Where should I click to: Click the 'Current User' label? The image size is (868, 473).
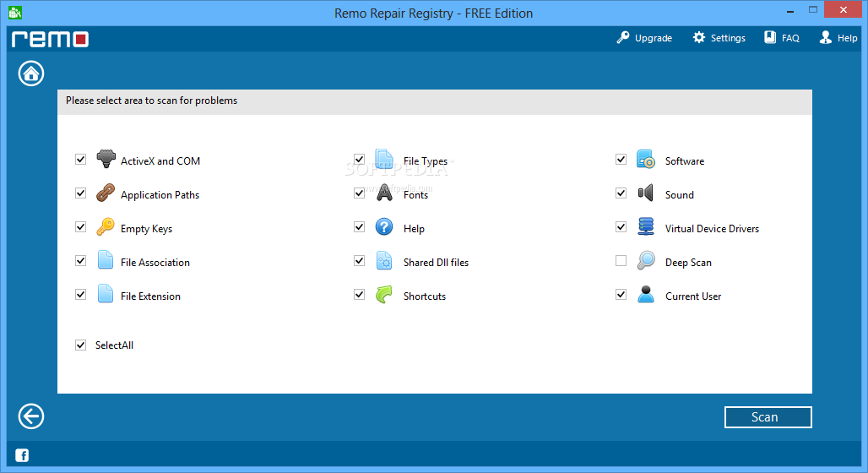coord(693,296)
